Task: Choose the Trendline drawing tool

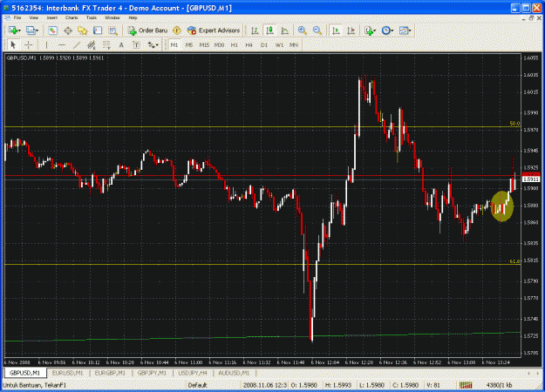Action: coord(77,44)
